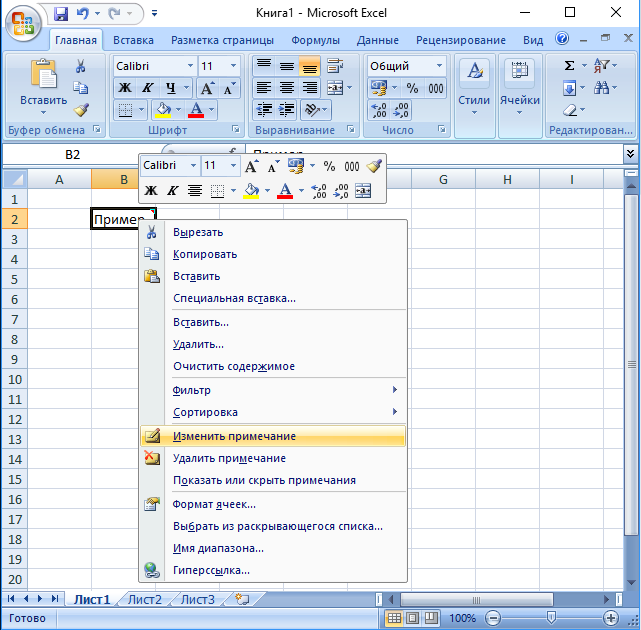Image resolution: width=641 pixels, height=630 pixels.
Task: Copy selection using ribbon copy icon
Action: tap(81, 87)
